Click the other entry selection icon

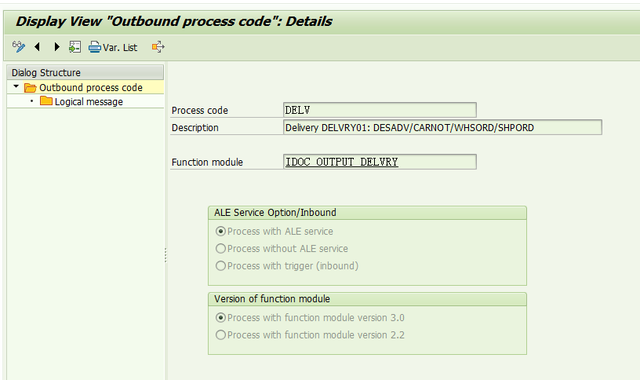(75, 47)
